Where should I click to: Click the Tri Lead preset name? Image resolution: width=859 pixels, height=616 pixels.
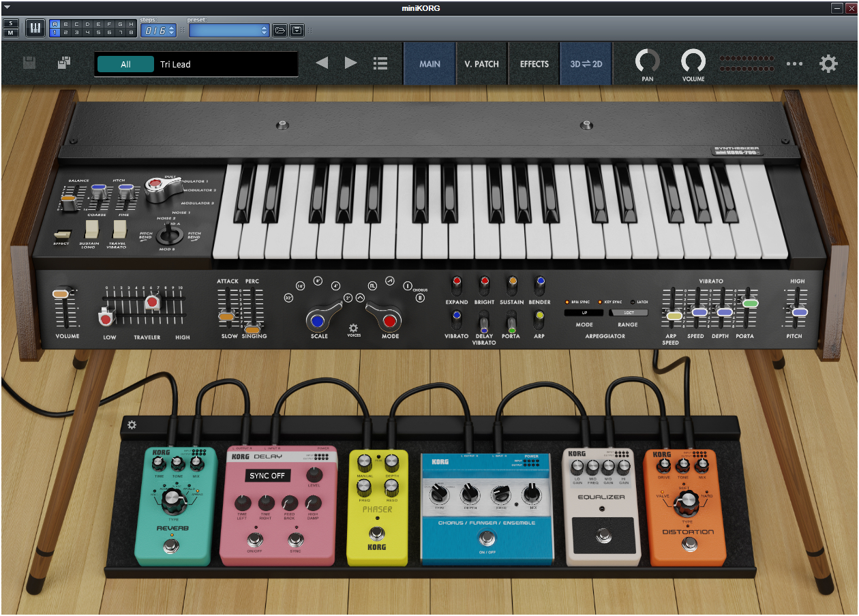175,64
